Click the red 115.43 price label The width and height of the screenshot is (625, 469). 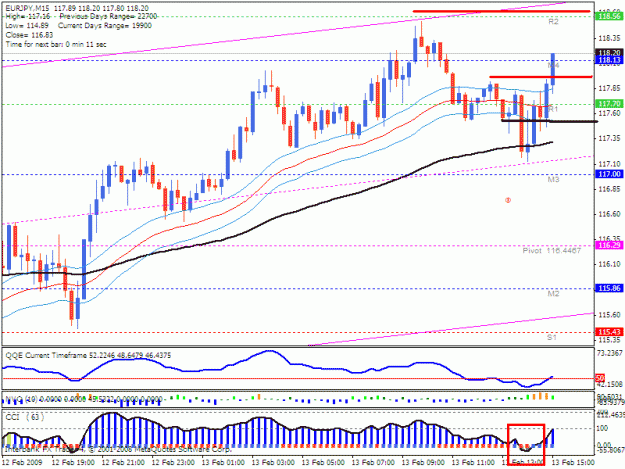pyautogui.click(x=609, y=332)
